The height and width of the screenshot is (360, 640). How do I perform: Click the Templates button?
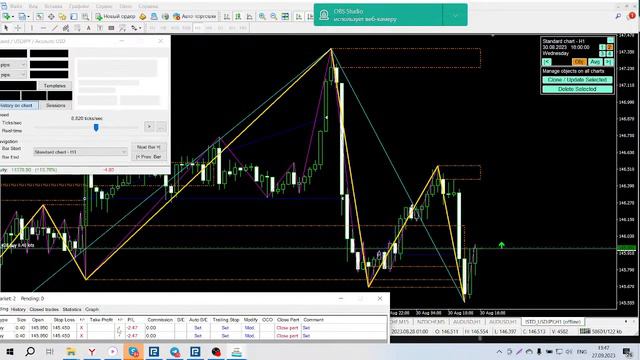tap(55, 86)
